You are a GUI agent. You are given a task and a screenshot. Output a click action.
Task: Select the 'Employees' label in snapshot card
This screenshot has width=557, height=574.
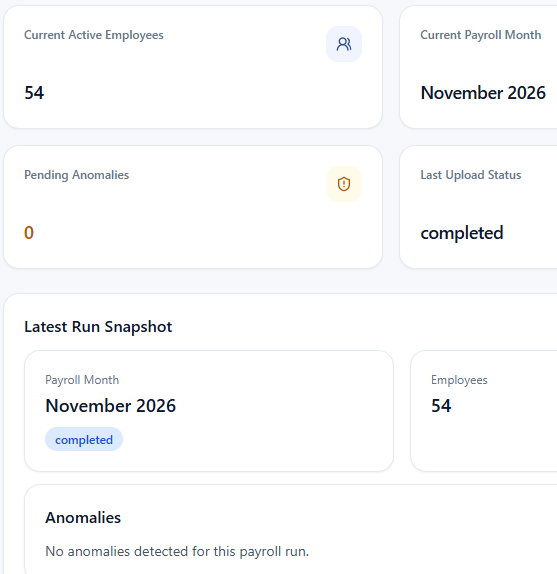[459, 380]
